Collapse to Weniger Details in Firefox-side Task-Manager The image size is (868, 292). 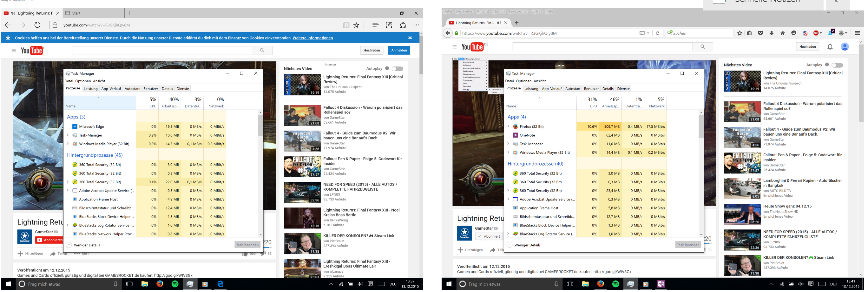point(524,245)
